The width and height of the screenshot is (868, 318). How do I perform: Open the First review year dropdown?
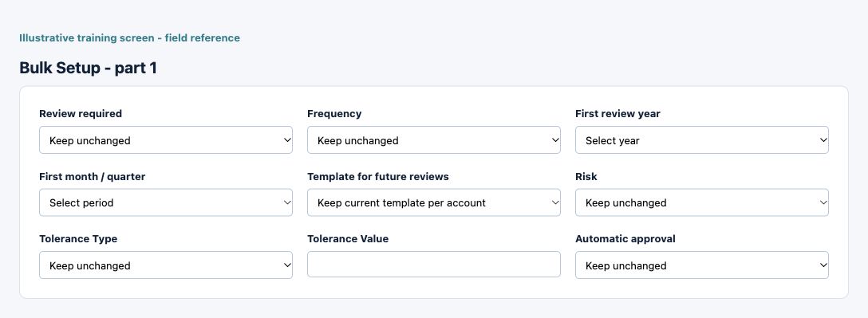702,140
